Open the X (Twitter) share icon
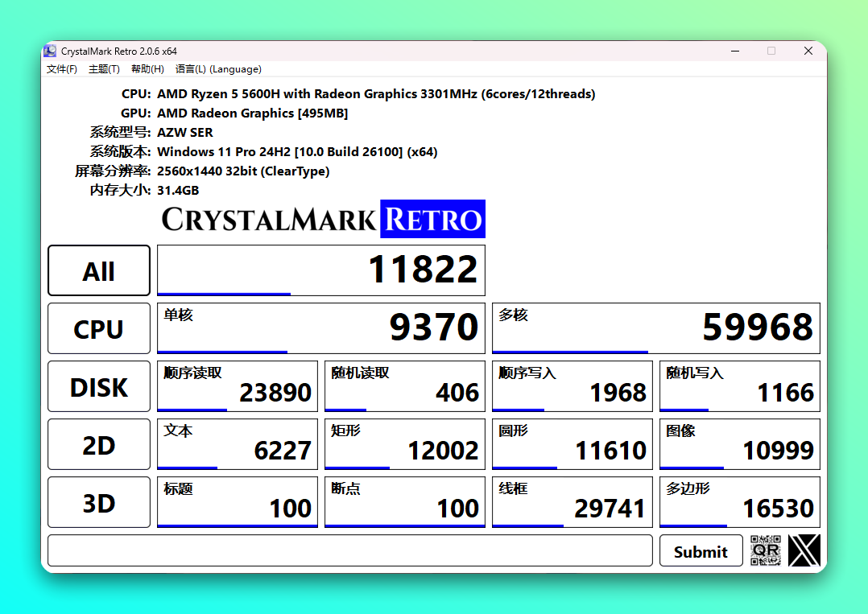Image resolution: width=868 pixels, height=614 pixels. coord(804,550)
